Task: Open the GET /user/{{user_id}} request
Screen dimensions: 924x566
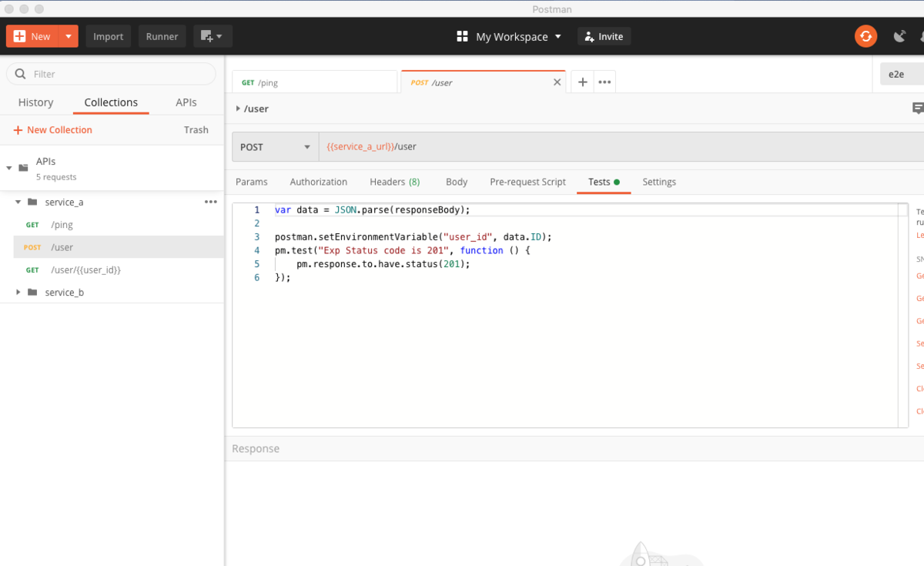Action: click(x=119, y=270)
